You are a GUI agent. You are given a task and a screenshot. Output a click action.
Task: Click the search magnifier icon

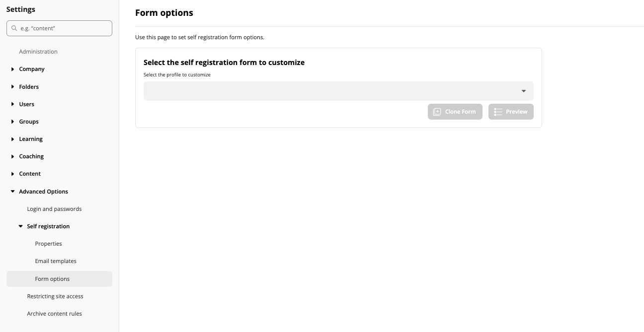(x=14, y=28)
